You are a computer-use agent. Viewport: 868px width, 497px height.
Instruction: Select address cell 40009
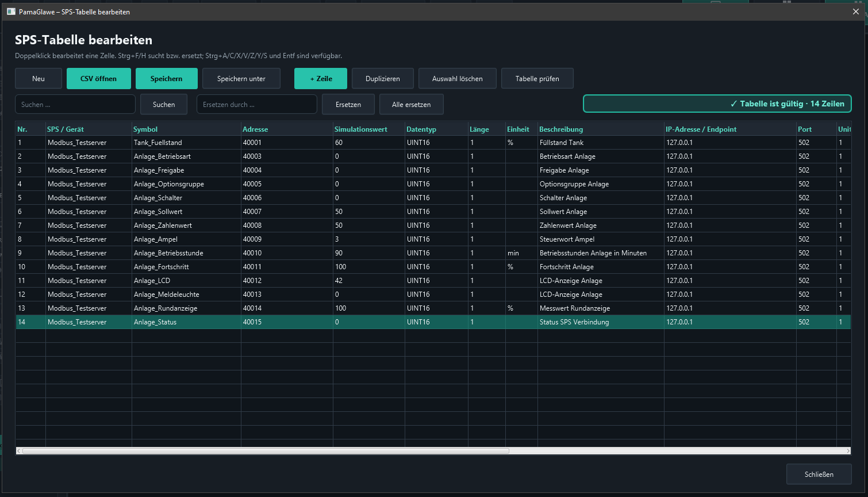pos(287,239)
